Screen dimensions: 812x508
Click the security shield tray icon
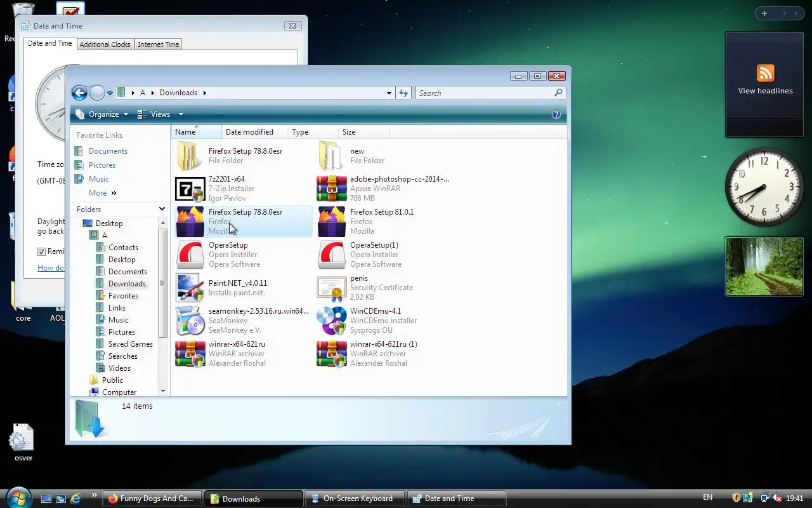pos(737,498)
